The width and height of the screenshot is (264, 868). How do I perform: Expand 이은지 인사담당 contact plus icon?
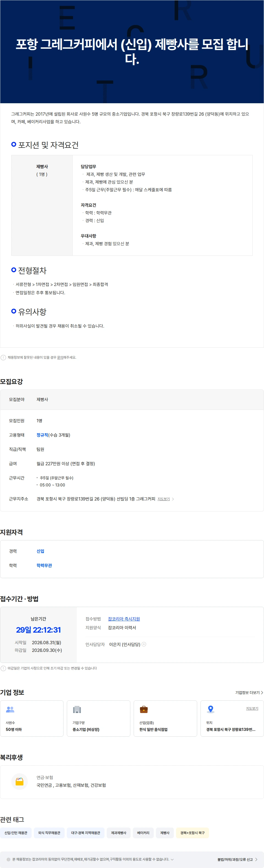coord(144,644)
